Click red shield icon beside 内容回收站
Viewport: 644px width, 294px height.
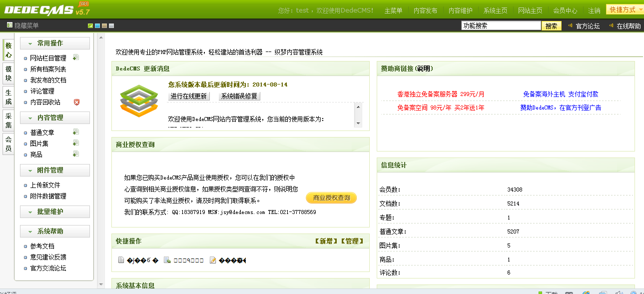pos(76,102)
